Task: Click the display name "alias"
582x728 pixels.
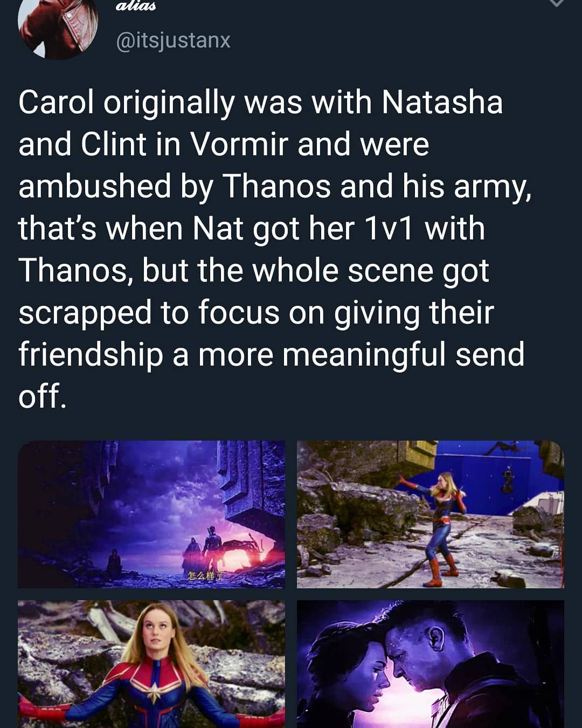Action: point(136,5)
